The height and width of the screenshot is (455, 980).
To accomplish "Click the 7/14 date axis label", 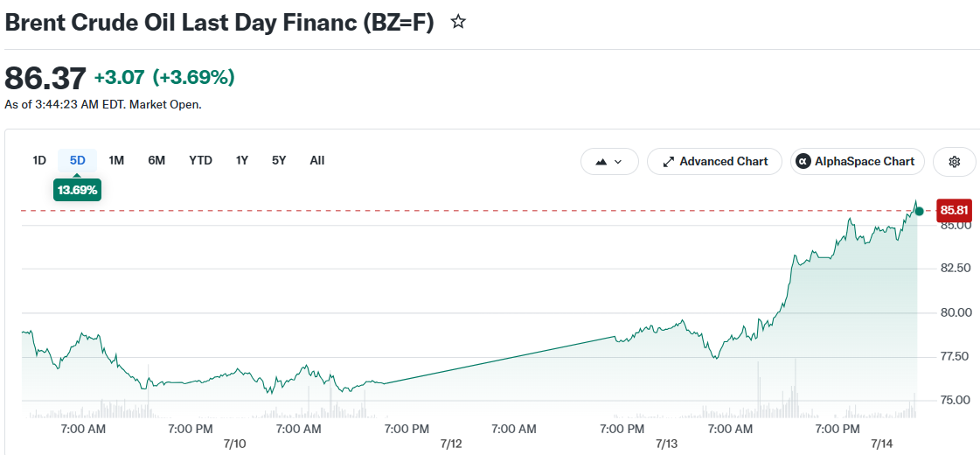I will pyautogui.click(x=882, y=444).
